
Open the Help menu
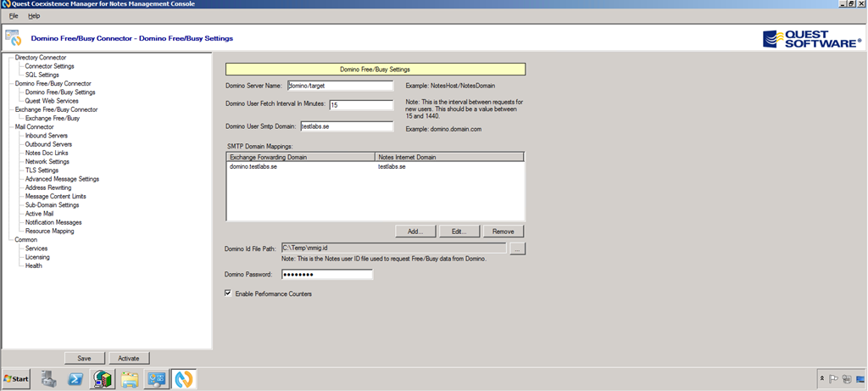coord(34,16)
